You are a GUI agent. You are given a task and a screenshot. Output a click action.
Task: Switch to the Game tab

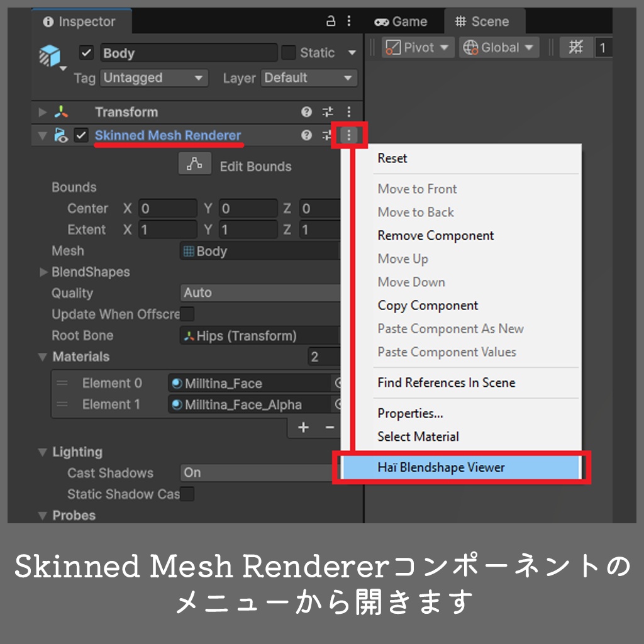(x=401, y=21)
